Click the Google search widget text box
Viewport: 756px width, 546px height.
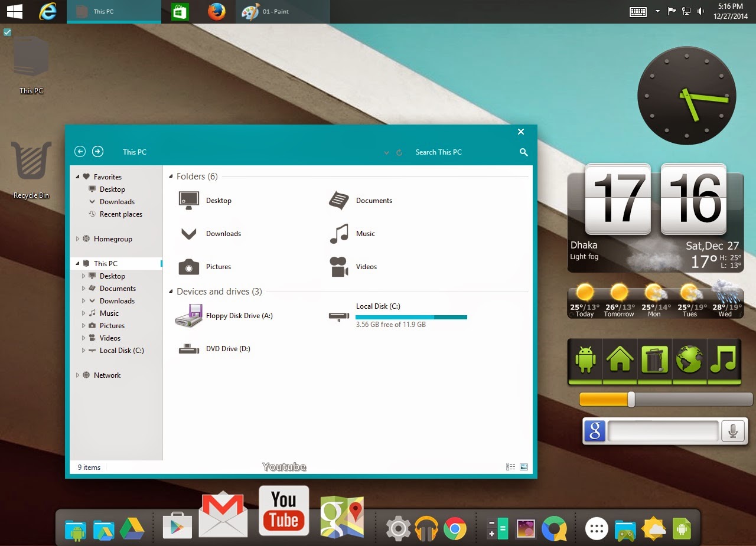pyautogui.click(x=663, y=431)
